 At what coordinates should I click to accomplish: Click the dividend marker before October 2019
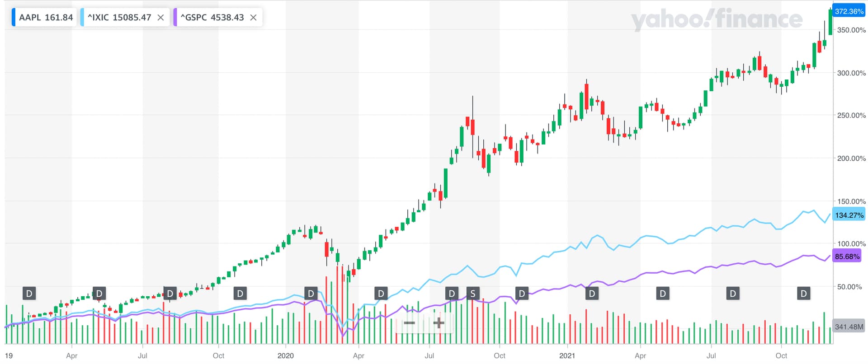coord(240,294)
